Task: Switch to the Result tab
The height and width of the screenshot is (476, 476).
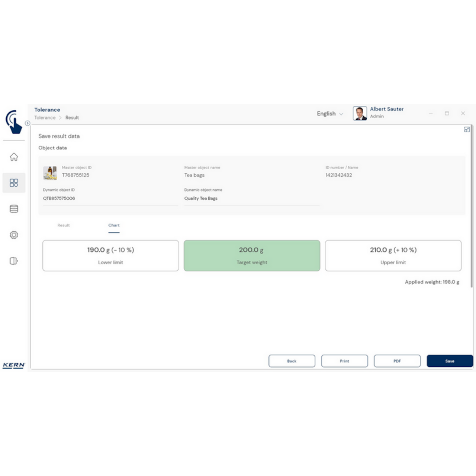Action: point(63,225)
